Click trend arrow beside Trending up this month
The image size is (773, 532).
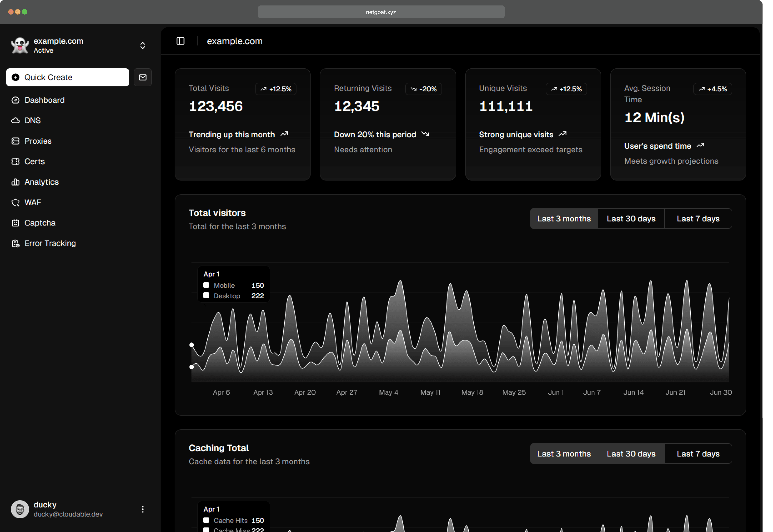point(284,134)
